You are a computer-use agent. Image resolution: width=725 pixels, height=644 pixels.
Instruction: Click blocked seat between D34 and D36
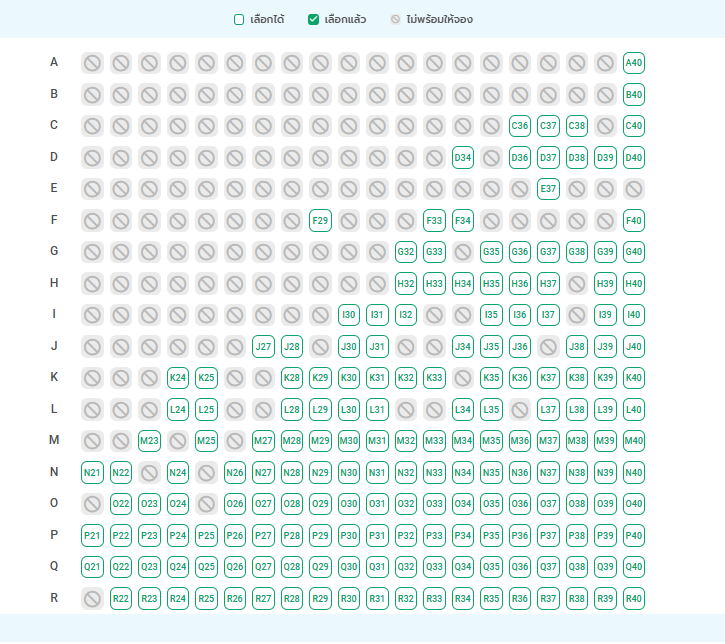click(x=491, y=158)
